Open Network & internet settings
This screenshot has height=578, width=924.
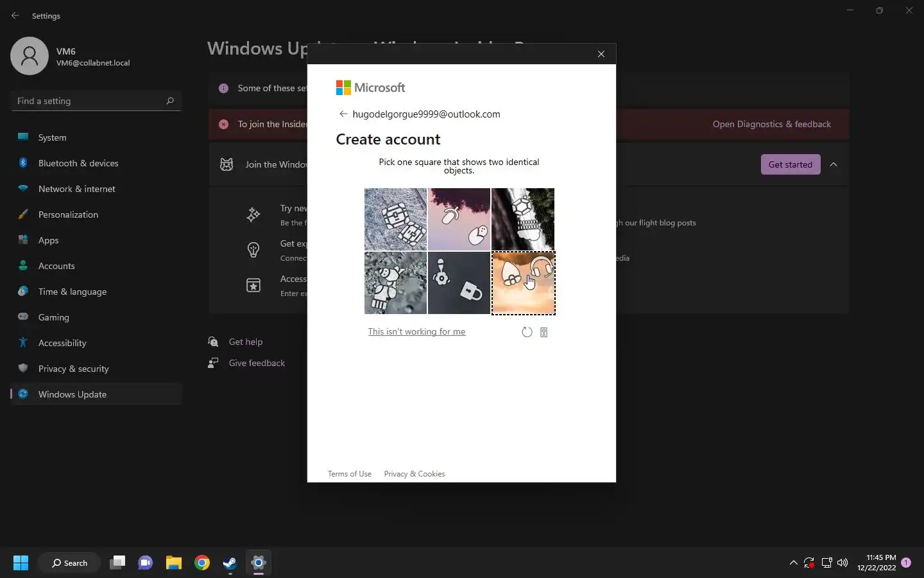click(x=96, y=189)
